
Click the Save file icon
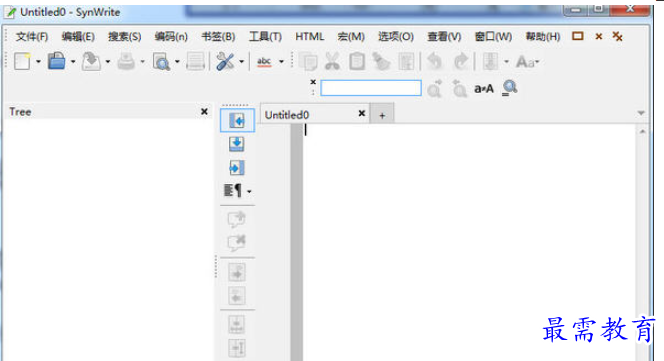pos(91,62)
